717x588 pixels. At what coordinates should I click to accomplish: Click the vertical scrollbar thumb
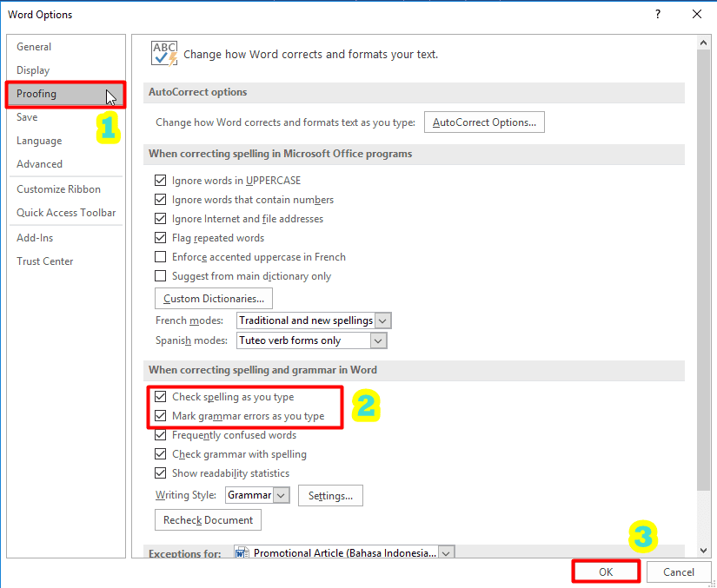pyautogui.click(x=703, y=270)
